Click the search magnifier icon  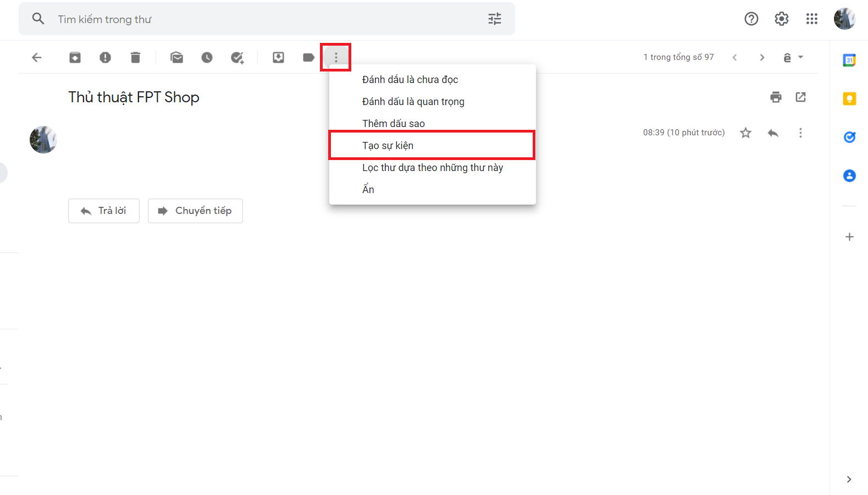(x=38, y=19)
